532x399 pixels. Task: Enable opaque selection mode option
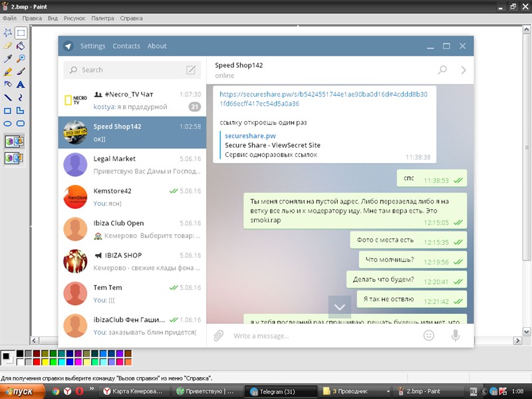click(x=14, y=142)
